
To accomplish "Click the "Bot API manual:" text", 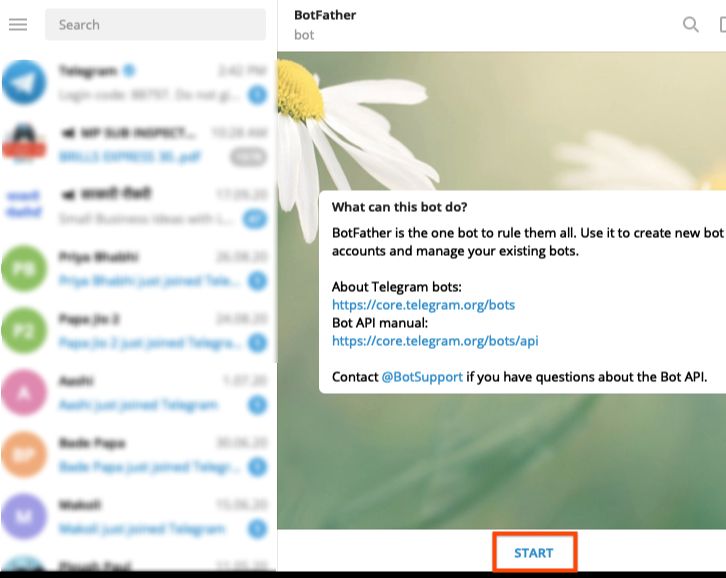I will coord(380,323).
